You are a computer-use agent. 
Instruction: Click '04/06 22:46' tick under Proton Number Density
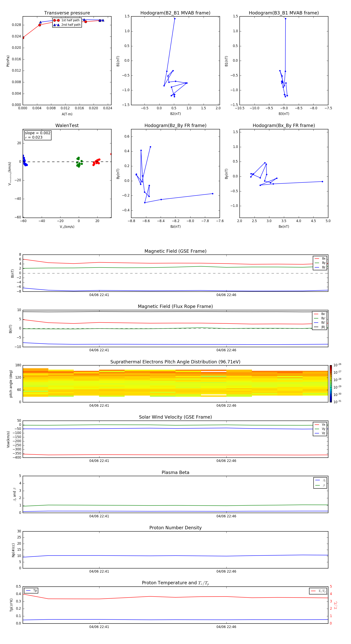[226, 571]
